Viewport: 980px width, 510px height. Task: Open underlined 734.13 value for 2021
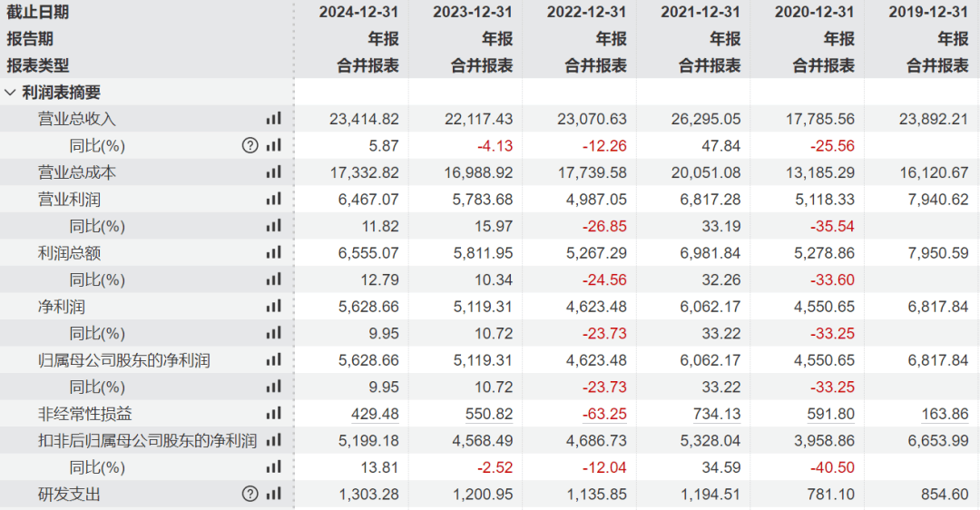pos(716,414)
